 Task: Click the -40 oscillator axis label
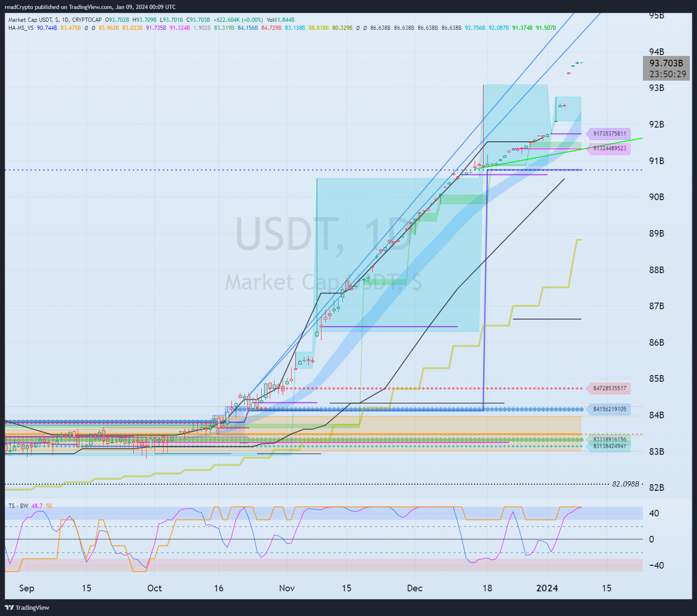point(656,565)
